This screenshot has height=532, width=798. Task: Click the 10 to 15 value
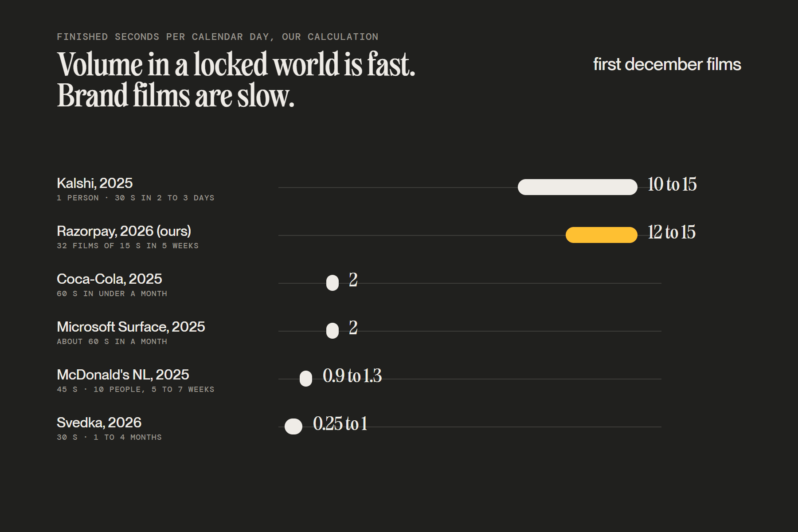pos(672,184)
